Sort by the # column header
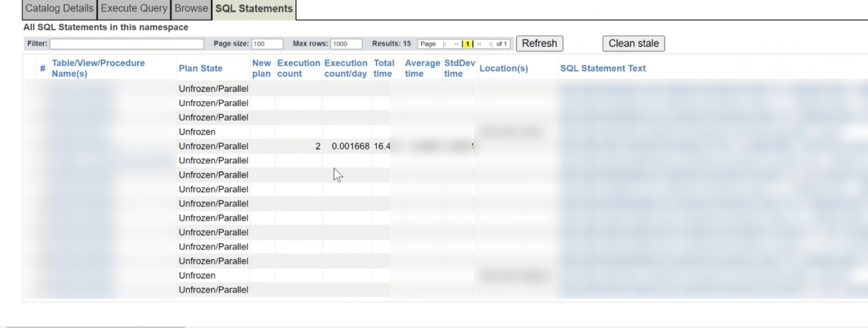This screenshot has height=328, width=868. pos(43,69)
